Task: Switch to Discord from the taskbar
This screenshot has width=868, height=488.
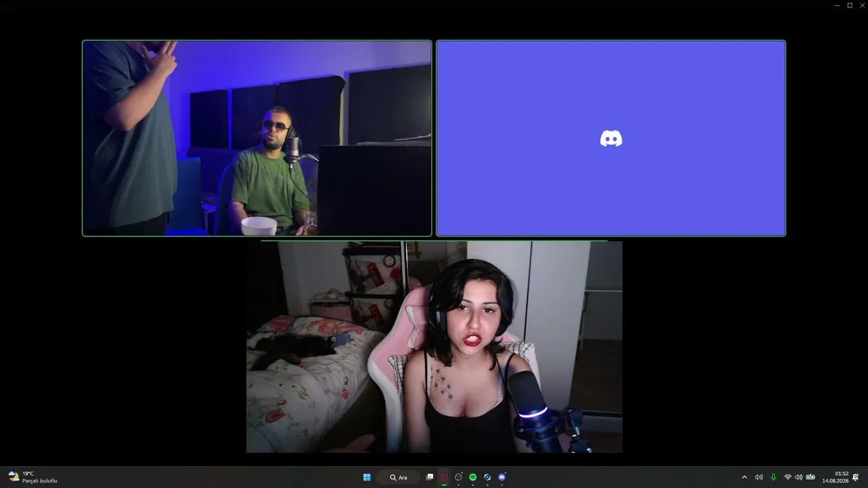Action: pos(502,477)
